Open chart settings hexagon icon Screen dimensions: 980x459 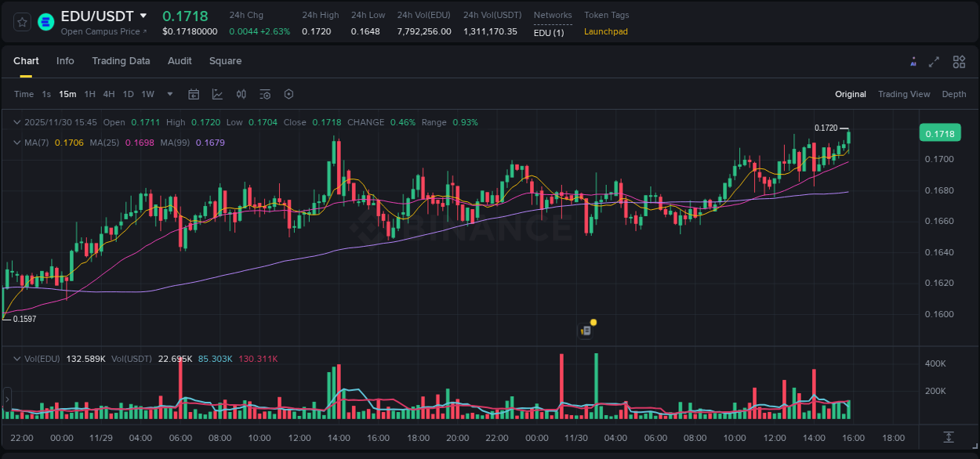pyautogui.click(x=289, y=94)
